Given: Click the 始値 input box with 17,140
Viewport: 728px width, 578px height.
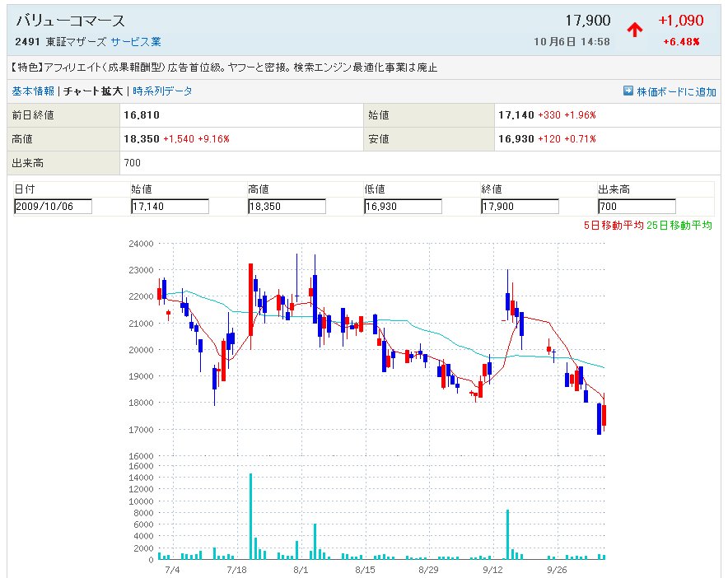Looking at the screenshot, I should (x=170, y=206).
